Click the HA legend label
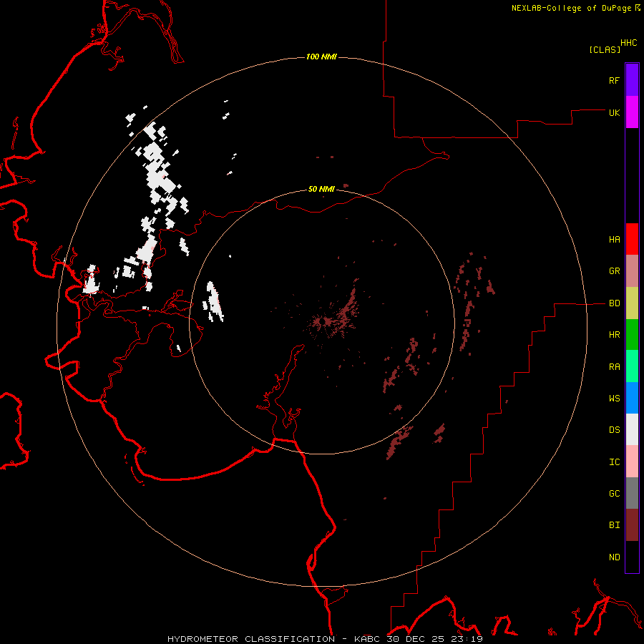Image resolution: width=644 pixels, height=644 pixels. (614, 240)
